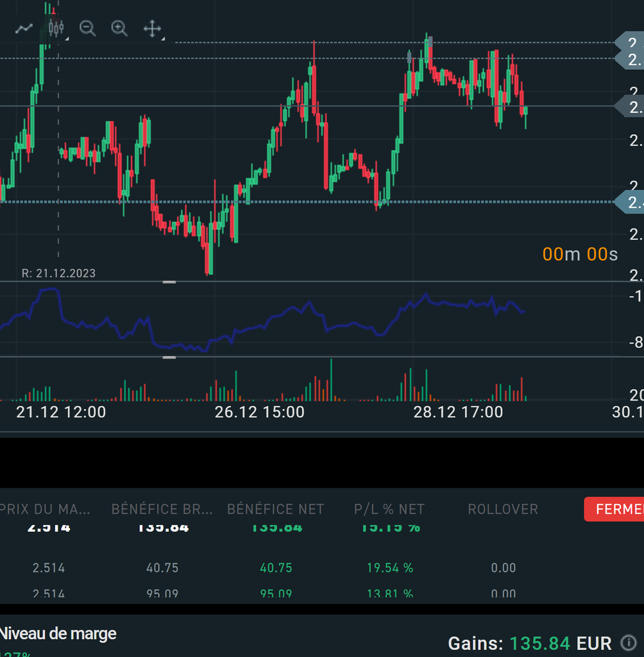
Task: Grab the resize handle above indicator panel
Action: [x=169, y=282]
